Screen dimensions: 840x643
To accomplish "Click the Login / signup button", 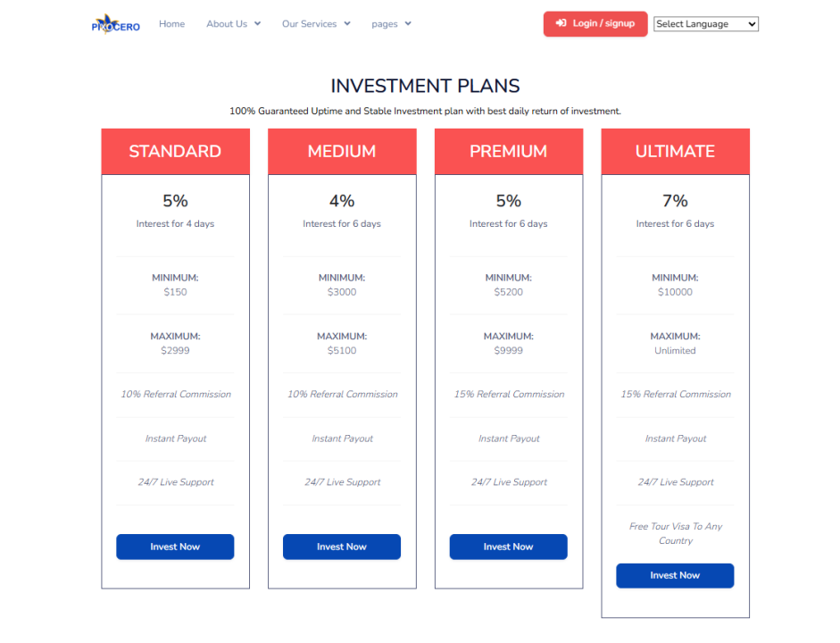I will click(x=595, y=23).
